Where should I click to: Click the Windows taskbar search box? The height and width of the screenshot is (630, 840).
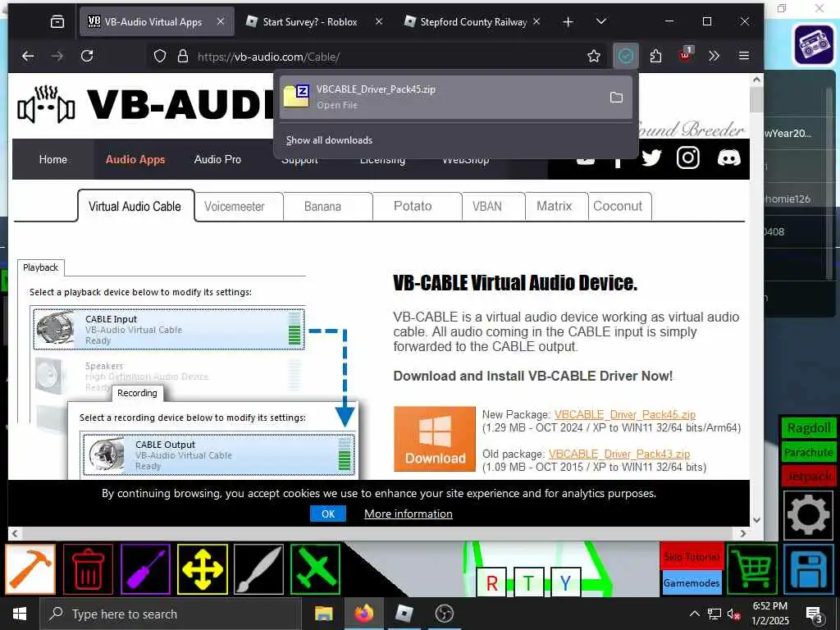pos(171,614)
